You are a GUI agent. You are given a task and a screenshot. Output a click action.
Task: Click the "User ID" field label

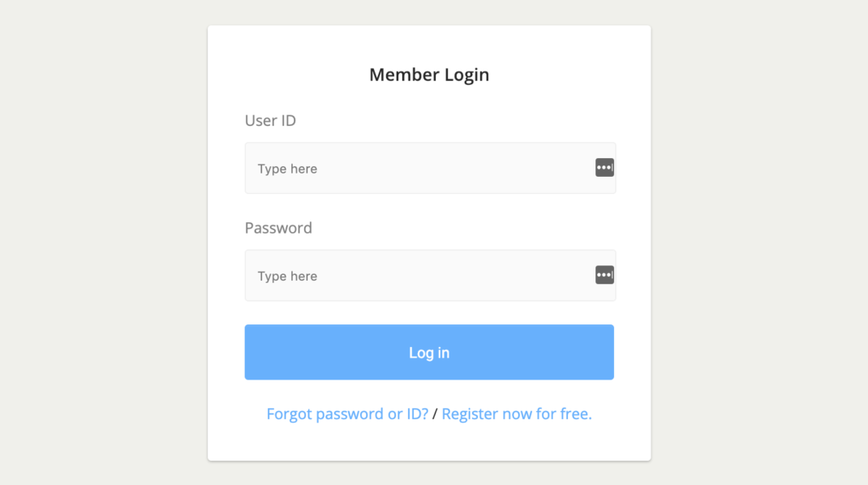click(x=270, y=121)
